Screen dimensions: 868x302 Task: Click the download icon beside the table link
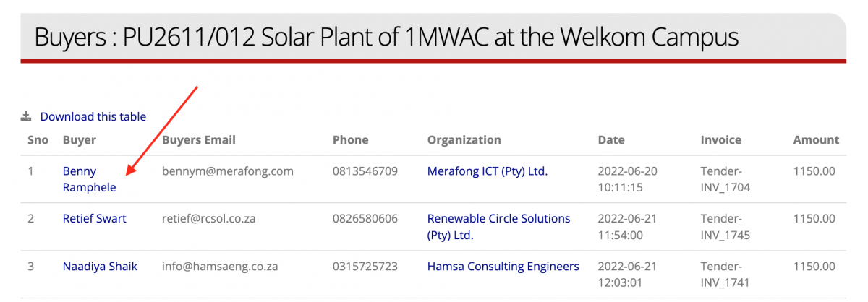26,116
